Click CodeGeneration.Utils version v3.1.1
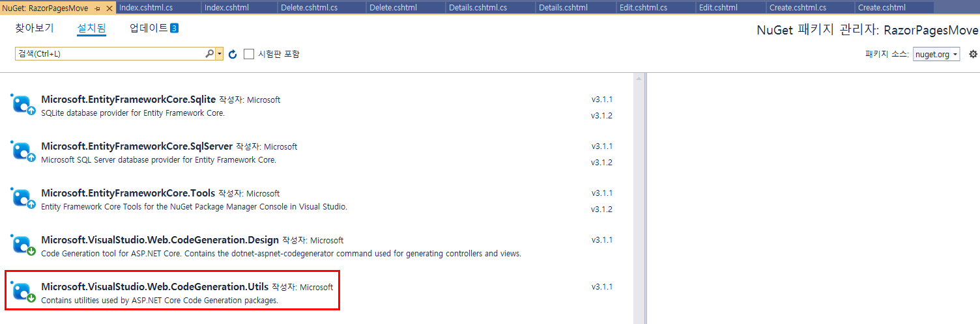 pos(601,287)
